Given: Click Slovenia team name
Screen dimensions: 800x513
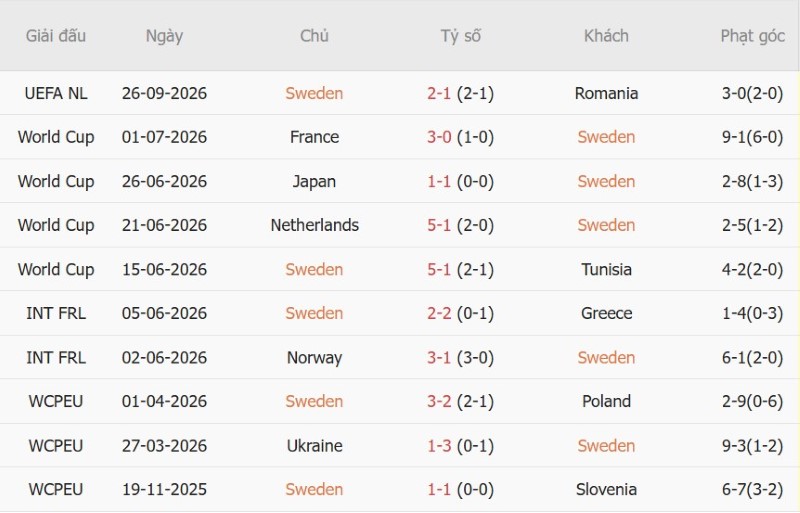Looking at the screenshot, I should click(606, 490).
